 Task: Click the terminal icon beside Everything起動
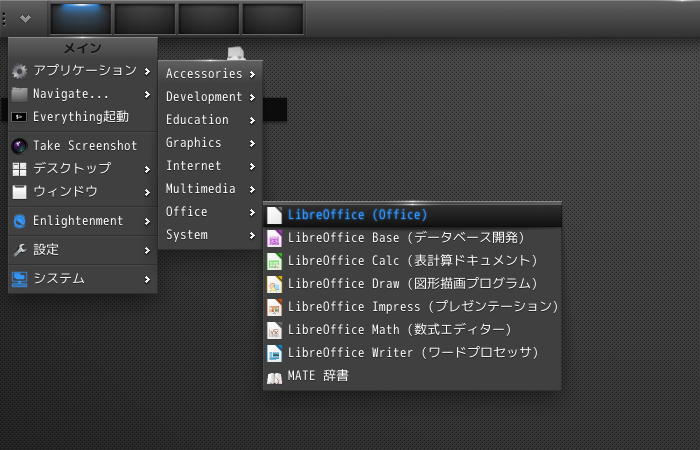pos(19,117)
